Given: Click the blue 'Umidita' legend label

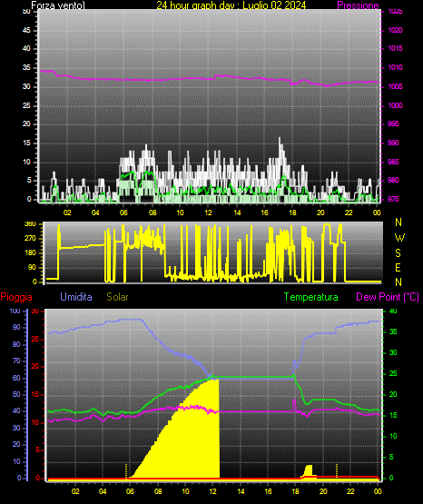Looking at the screenshot, I should coord(76,297).
